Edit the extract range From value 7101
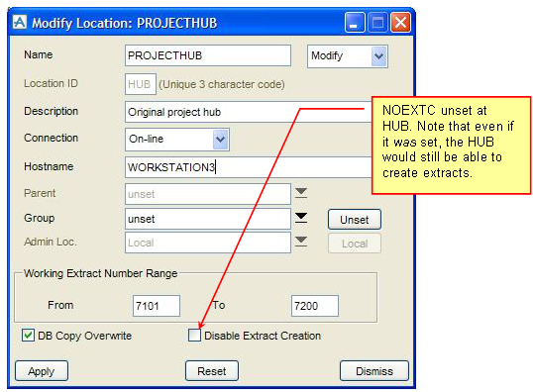This screenshot has height=392, width=533. coord(157,306)
